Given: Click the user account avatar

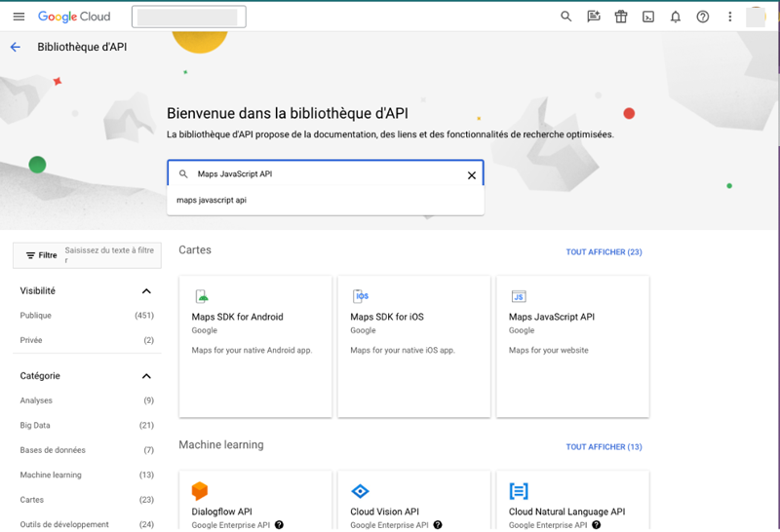Looking at the screenshot, I should coord(756,17).
